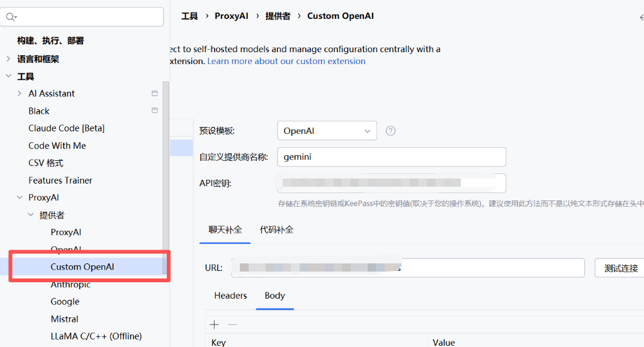The width and height of the screenshot is (644, 347).
Task: Switch to the 聊天补全 tab
Action: (x=225, y=229)
